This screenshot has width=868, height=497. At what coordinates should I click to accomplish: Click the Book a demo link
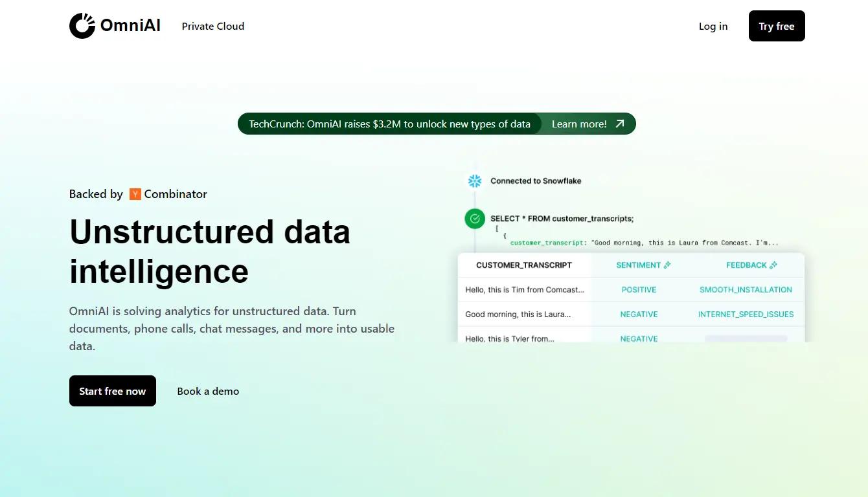click(x=208, y=391)
